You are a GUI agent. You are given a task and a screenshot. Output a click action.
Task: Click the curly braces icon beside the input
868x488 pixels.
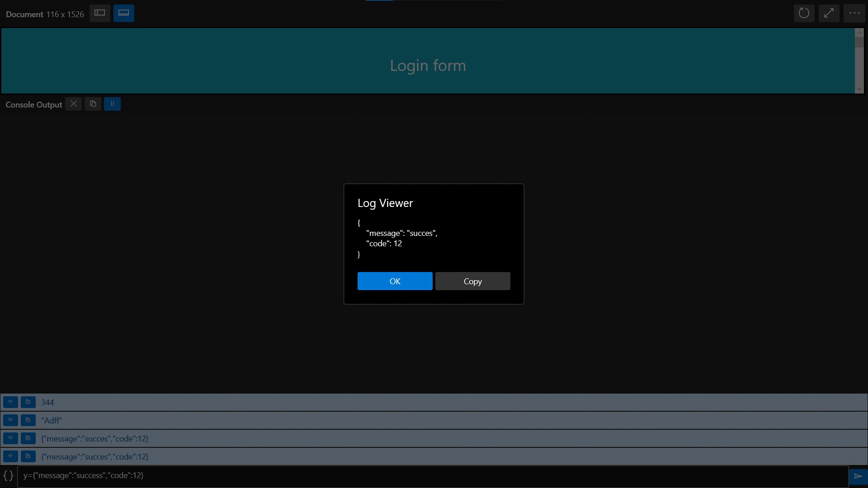pos(8,476)
